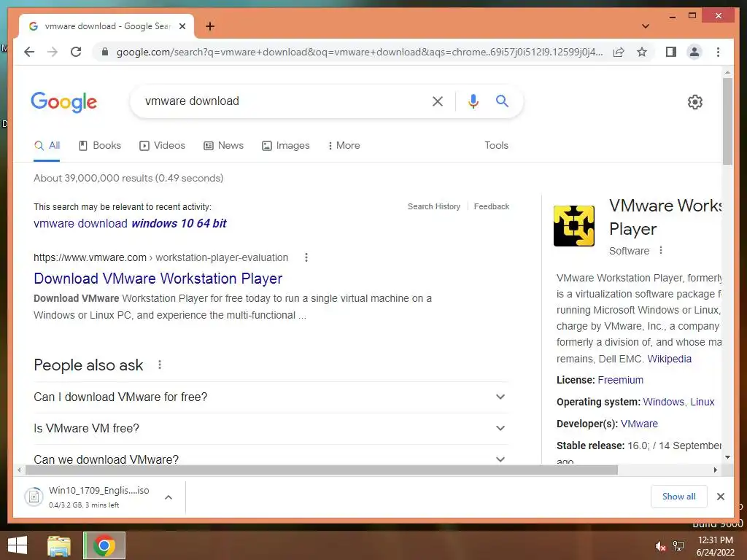Click the forward navigation arrow
This screenshot has height=560, width=747.
point(53,52)
